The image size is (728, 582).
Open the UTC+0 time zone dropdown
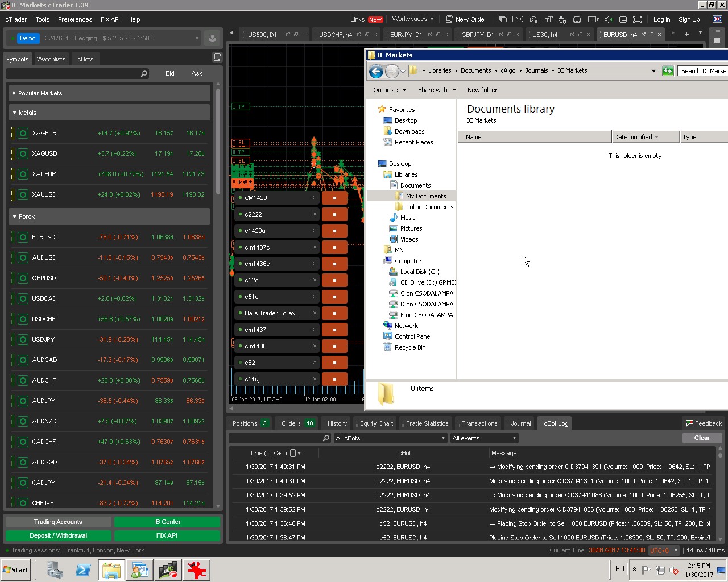coord(664,550)
